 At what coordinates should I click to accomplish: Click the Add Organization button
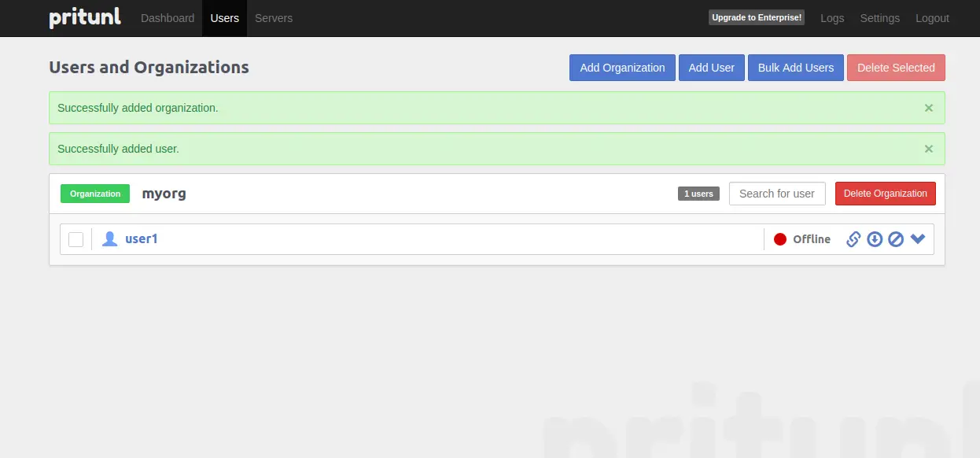(622, 68)
